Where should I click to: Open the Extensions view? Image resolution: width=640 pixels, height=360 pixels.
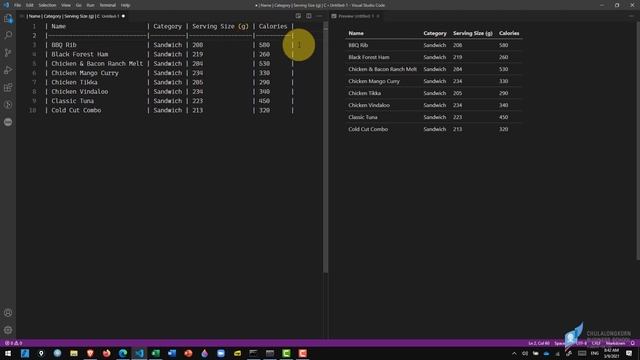click(8, 87)
